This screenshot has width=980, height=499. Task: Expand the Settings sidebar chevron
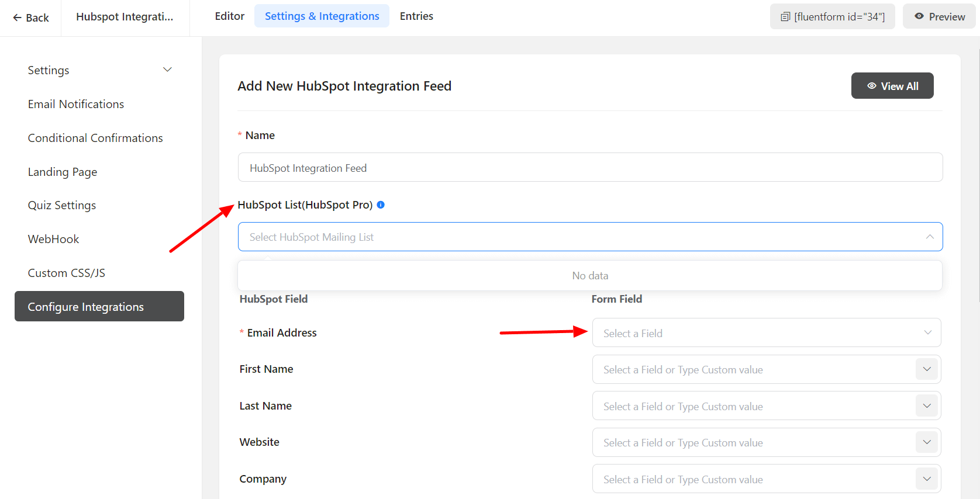coord(167,70)
